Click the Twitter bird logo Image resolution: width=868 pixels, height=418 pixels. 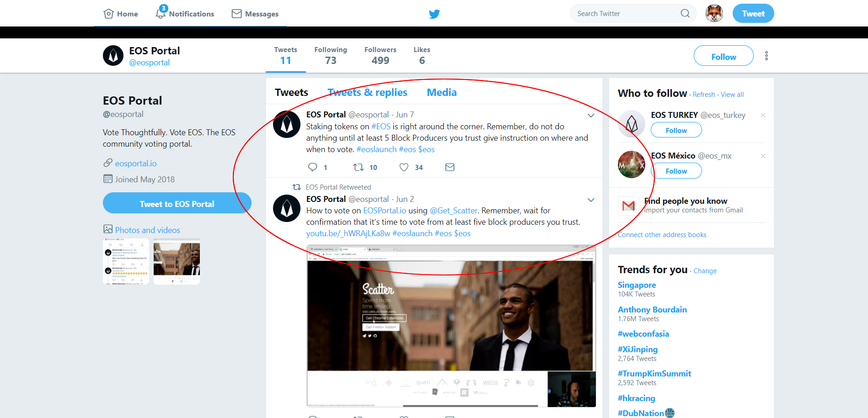(434, 14)
